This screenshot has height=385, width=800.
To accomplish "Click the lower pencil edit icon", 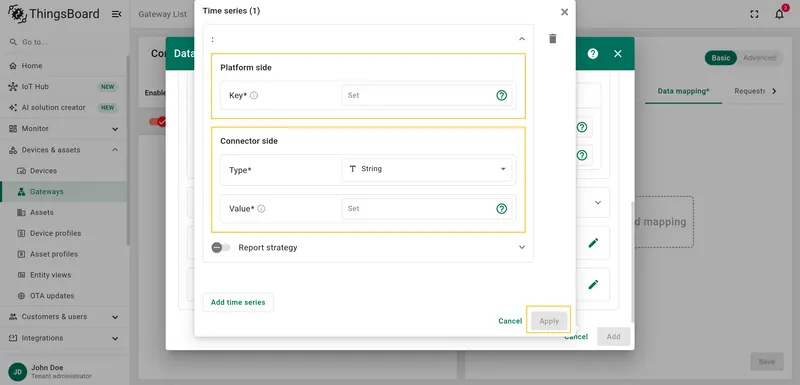I will [593, 285].
